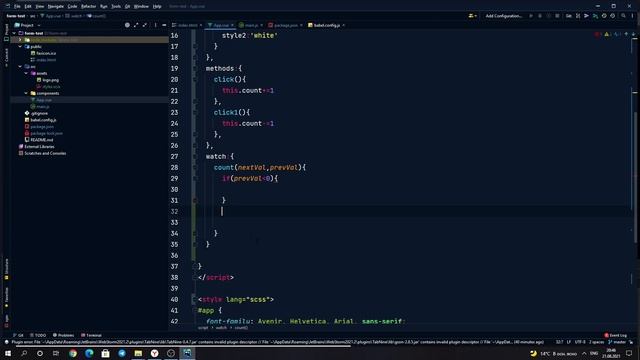Viewport: 640px width, 360px height.
Task: Open the Git tool window tab
Action: (18, 335)
